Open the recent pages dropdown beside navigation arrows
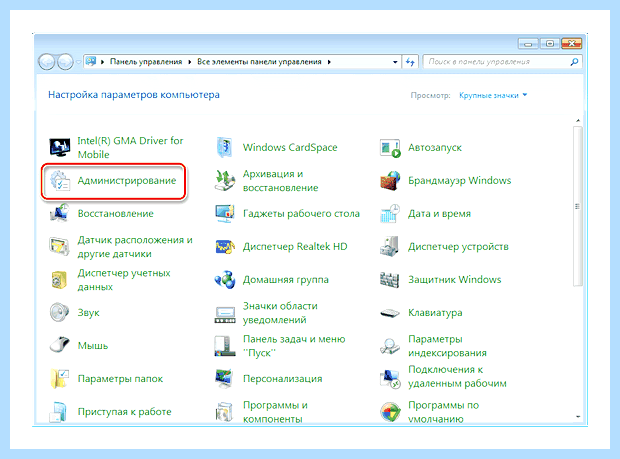 [x=78, y=62]
